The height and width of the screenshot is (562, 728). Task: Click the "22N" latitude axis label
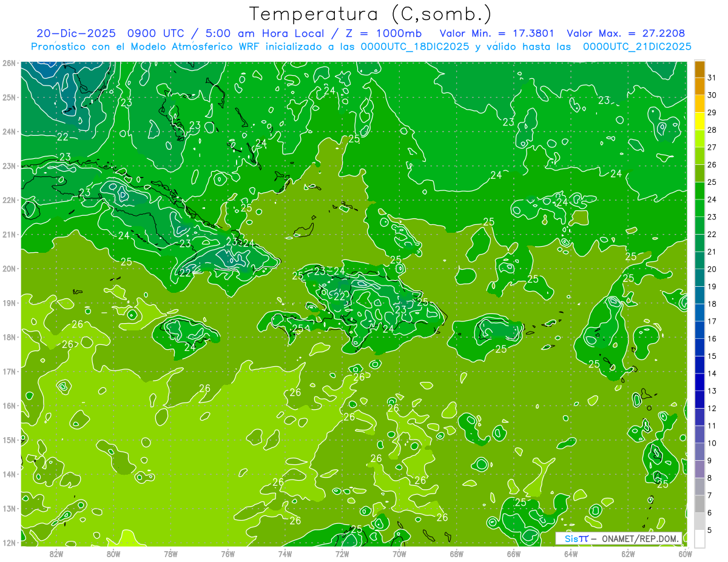[8, 200]
